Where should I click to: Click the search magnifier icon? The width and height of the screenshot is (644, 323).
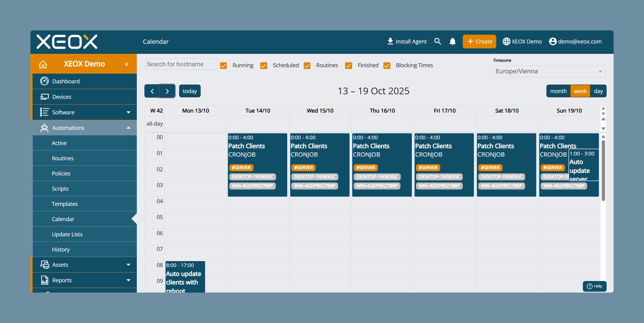[x=438, y=41]
